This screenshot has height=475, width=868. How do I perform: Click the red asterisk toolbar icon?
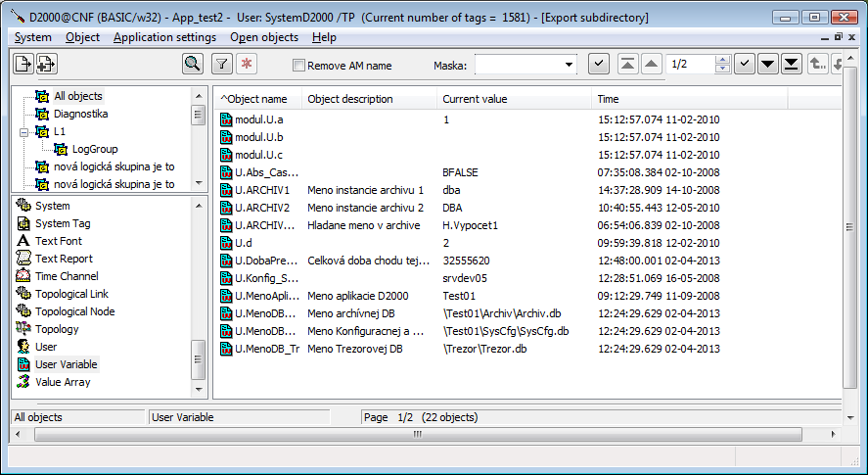tap(246, 64)
